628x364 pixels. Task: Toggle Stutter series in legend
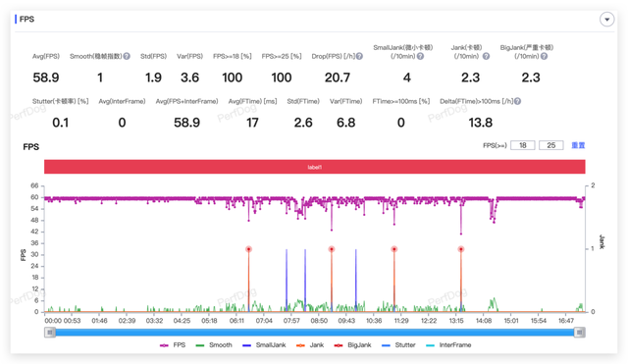coord(398,345)
